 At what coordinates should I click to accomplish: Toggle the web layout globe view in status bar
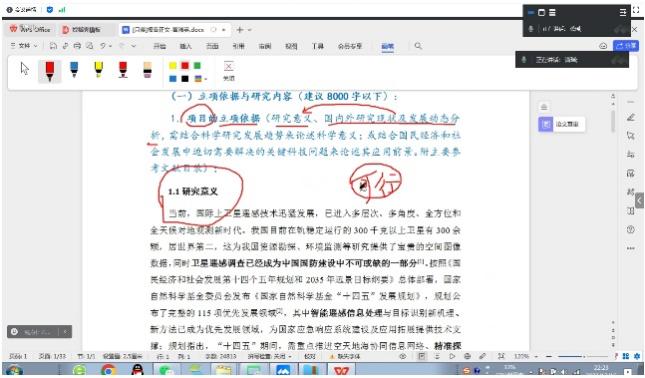467,356
